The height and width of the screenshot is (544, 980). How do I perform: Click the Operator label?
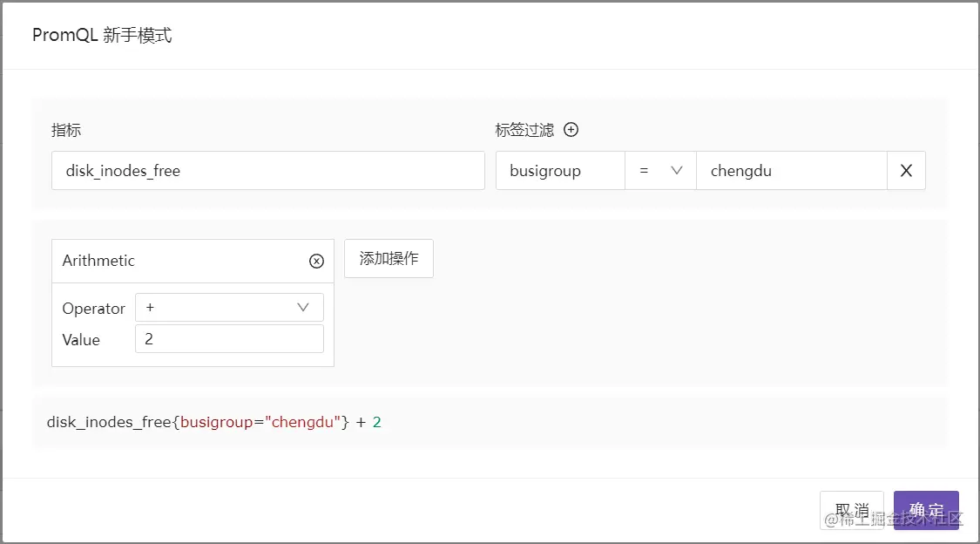tap(94, 309)
